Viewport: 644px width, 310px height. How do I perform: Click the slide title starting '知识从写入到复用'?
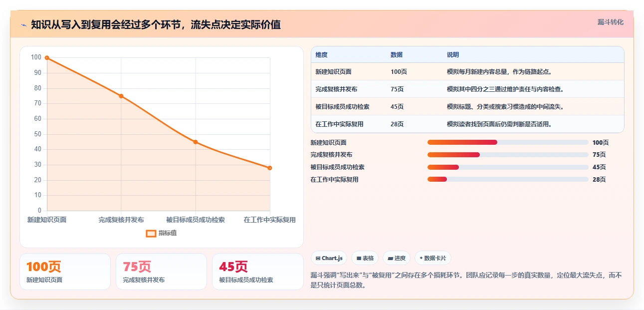156,24
